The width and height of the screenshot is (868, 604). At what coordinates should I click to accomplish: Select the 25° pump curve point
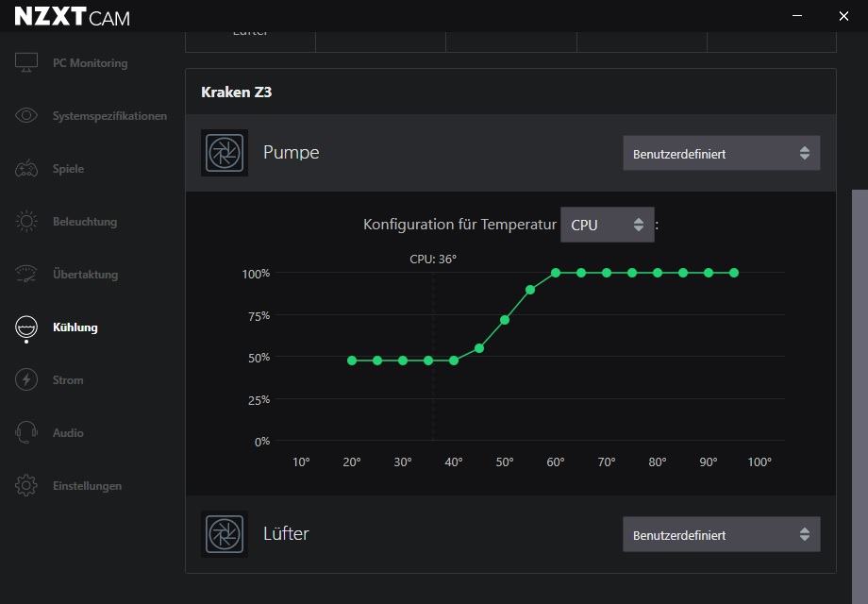click(x=377, y=361)
